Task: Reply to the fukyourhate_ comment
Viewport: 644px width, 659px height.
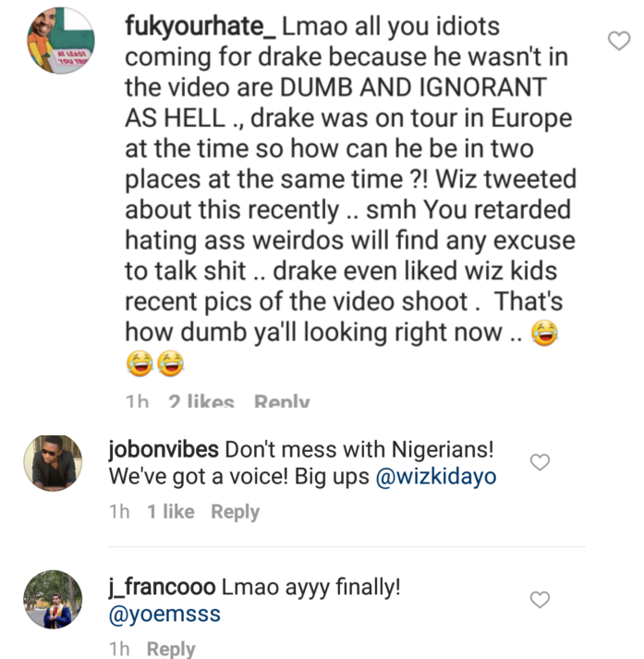Action: pos(282,402)
